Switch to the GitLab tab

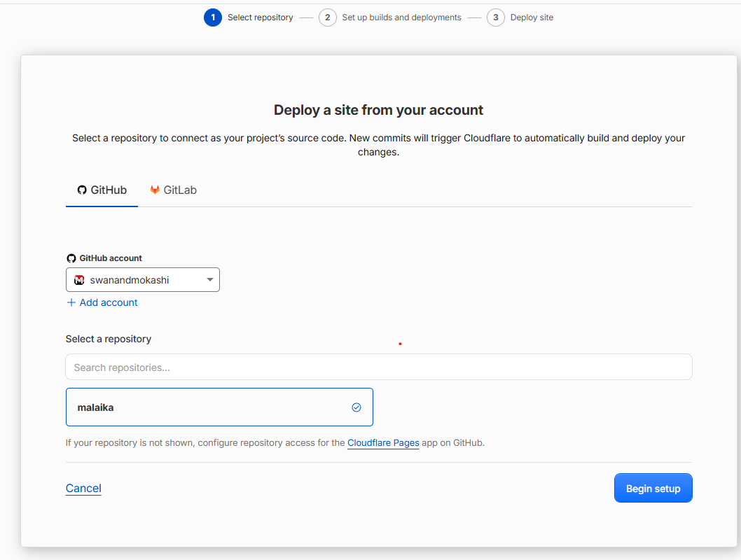click(174, 190)
